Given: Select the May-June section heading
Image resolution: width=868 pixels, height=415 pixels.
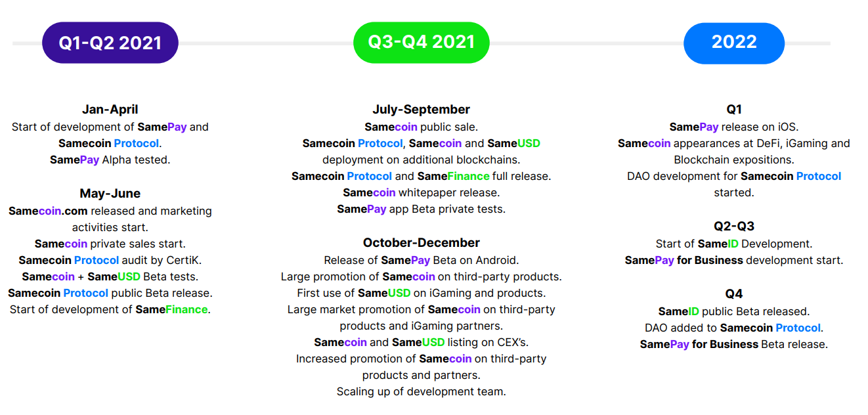Looking at the screenshot, I should point(110,194).
